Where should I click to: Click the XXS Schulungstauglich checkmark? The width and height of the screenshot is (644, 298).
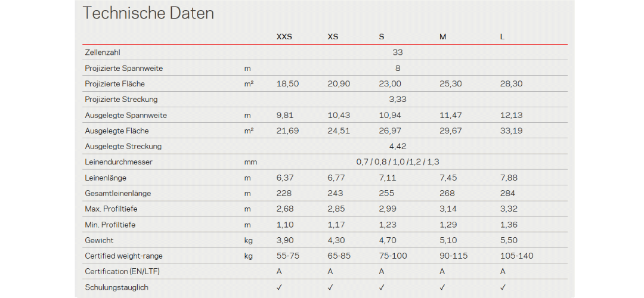279,287
